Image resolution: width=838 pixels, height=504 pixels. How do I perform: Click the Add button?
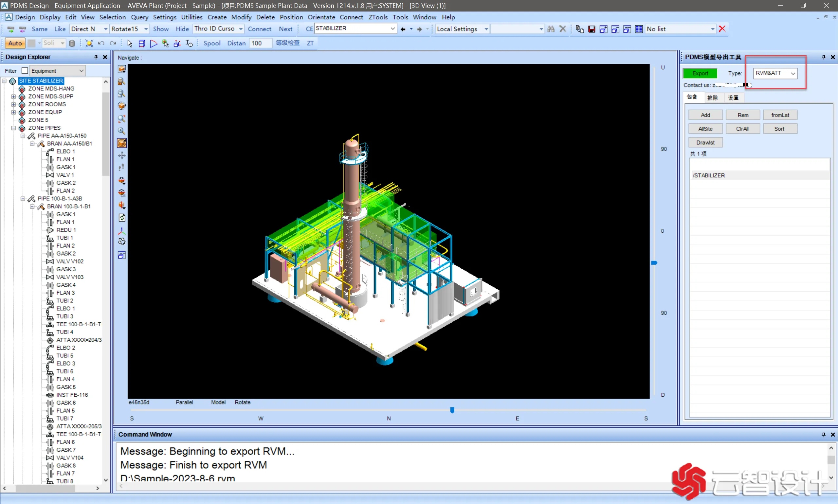(705, 115)
